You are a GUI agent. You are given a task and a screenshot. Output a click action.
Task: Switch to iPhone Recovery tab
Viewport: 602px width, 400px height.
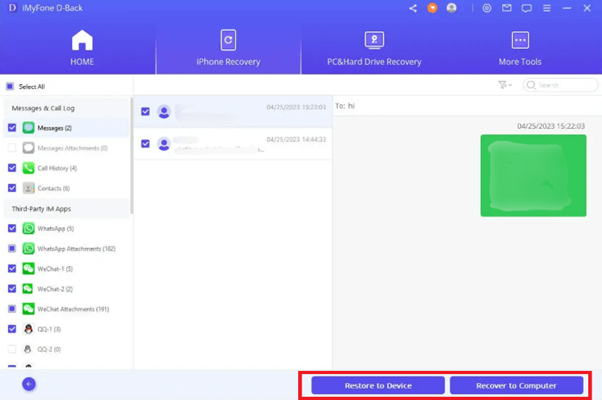click(x=228, y=48)
